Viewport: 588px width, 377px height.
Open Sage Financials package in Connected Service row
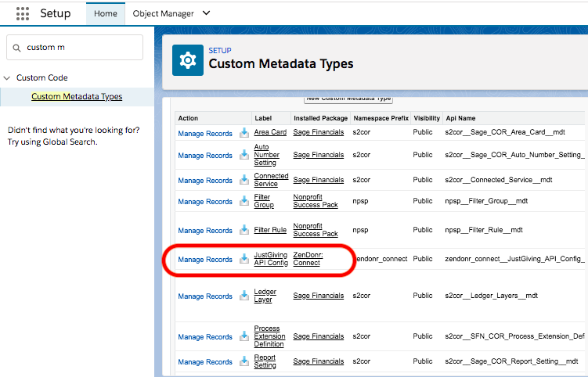point(319,180)
